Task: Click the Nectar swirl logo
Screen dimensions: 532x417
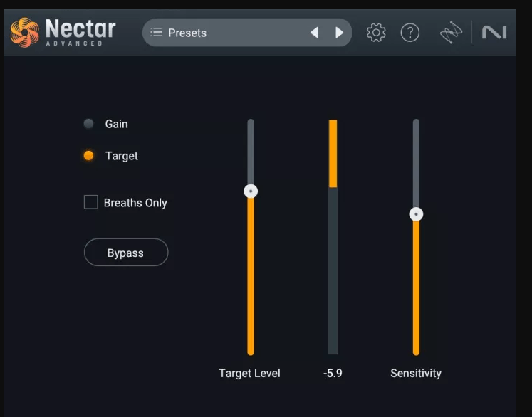Action: click(25, 32)
